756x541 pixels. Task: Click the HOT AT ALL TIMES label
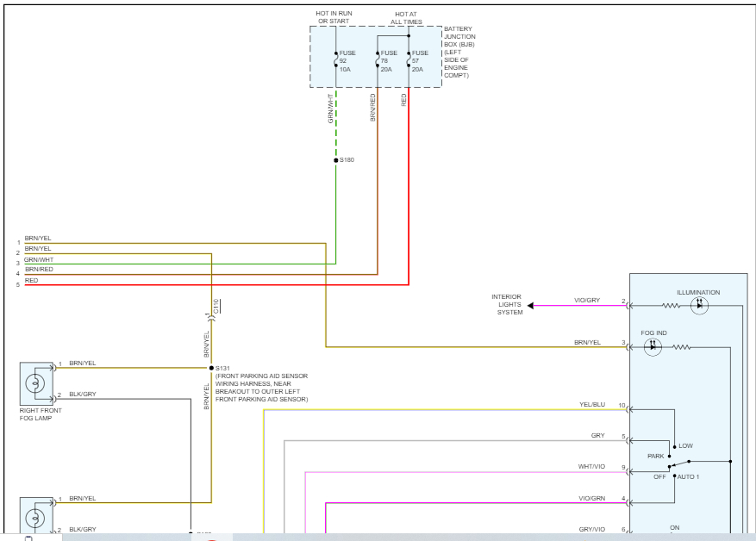coord(406,18)
